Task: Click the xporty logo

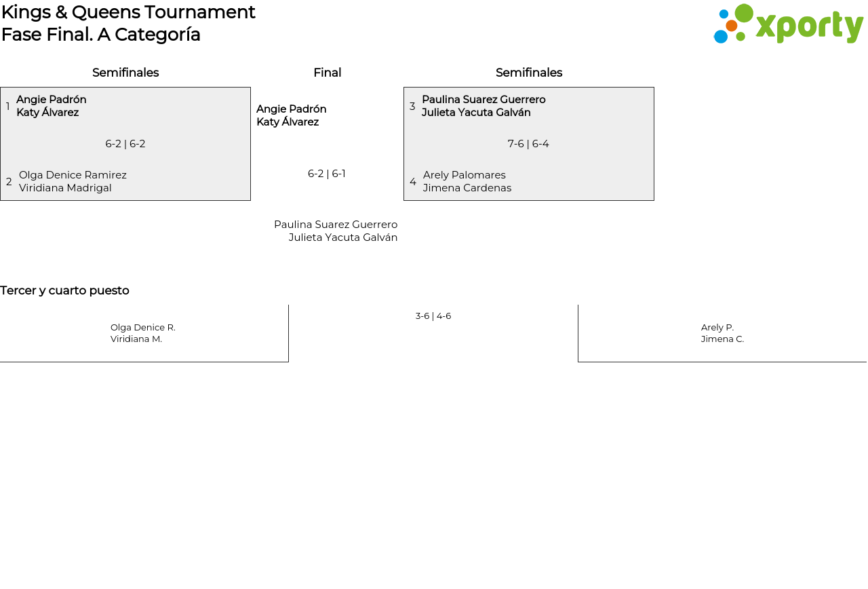Action: point(788,24)
